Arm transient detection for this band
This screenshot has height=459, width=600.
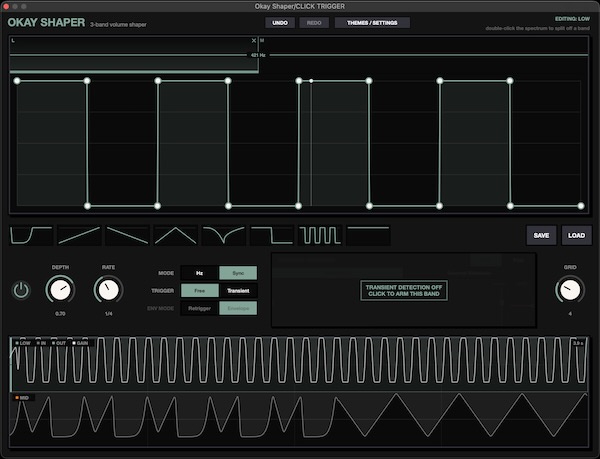404,291
